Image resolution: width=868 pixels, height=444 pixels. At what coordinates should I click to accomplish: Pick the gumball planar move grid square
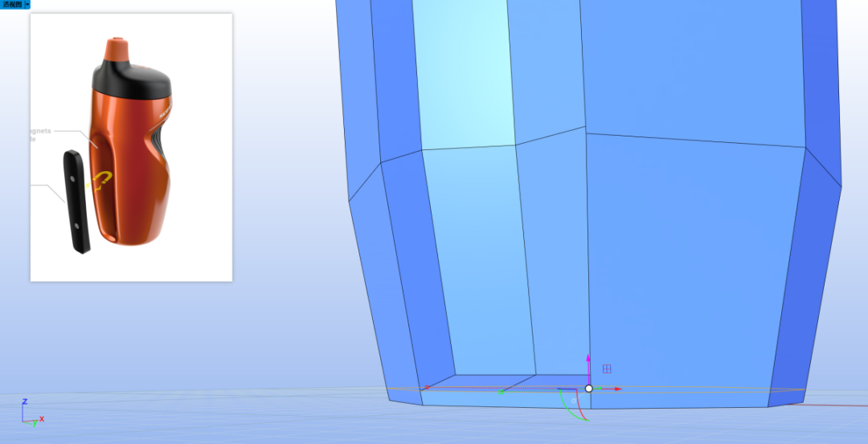[607, 369]
